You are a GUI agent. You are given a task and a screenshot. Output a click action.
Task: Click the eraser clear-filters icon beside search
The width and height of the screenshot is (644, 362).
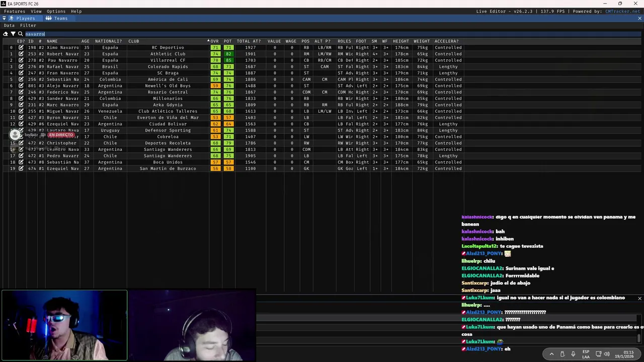pyautogui.click(x=6, y=34)
